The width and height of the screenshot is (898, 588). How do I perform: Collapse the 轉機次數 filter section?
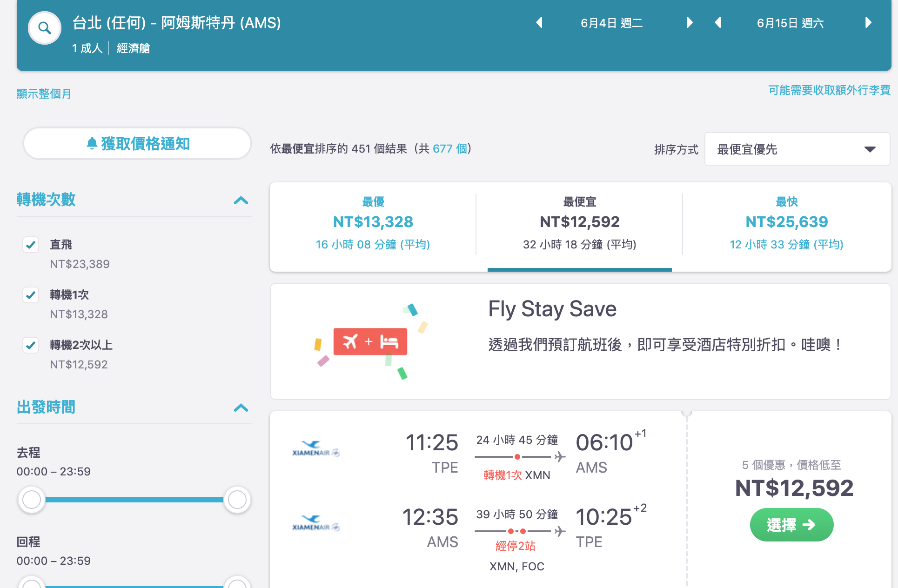coord(241,200)
